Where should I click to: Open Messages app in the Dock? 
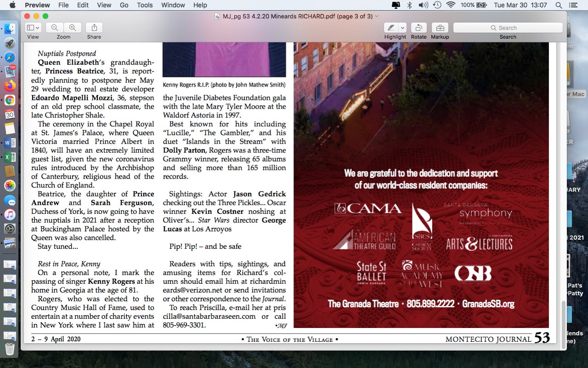pos(10,200)
